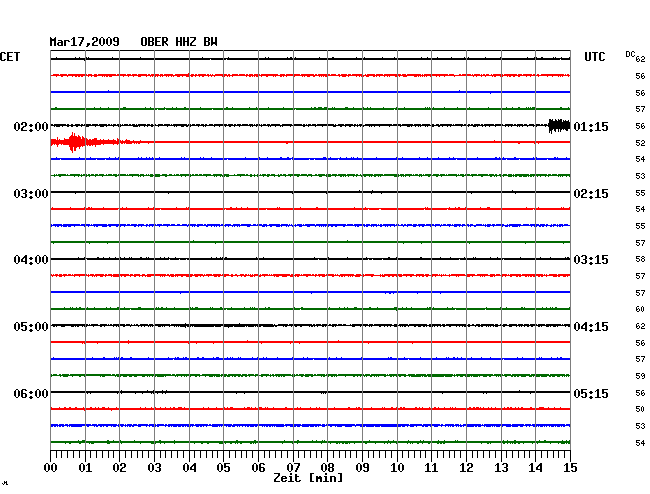Image resolution: width=650 pixels, height=494 pixels.
Task: Click minute "07" on the time axis
Action: pos(293,467)
